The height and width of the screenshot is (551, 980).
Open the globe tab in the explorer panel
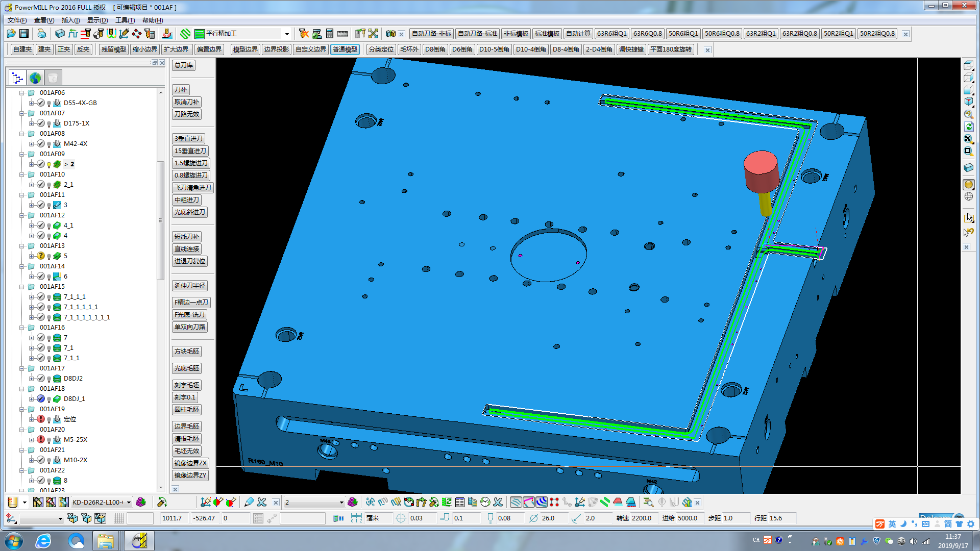click(35, 78)
